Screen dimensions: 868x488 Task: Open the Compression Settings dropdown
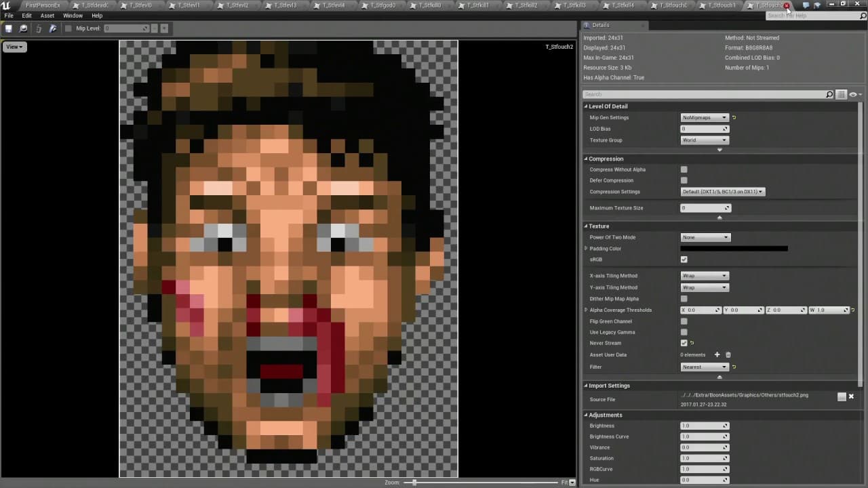coord(722,192)
